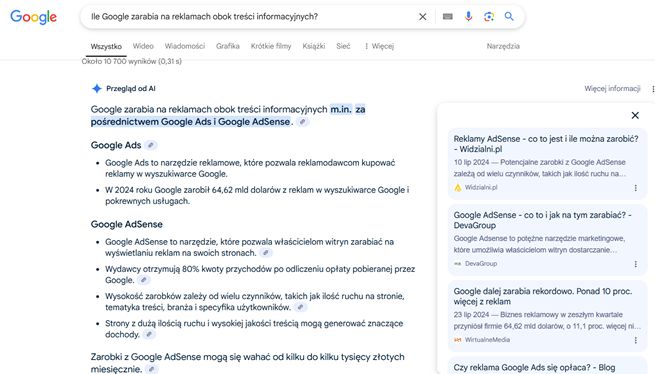Click the 'Przegląd od AI' label

pos(131,89)
